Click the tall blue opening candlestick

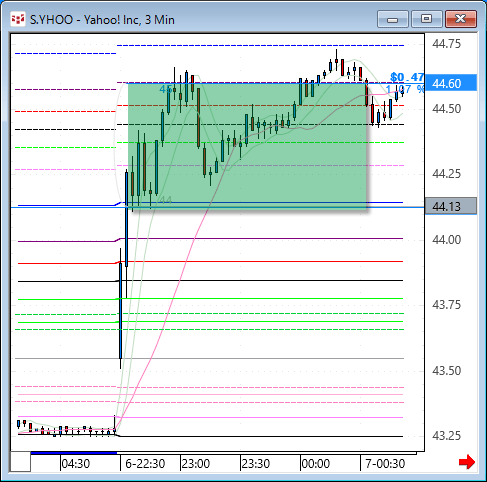pos(120,310)
